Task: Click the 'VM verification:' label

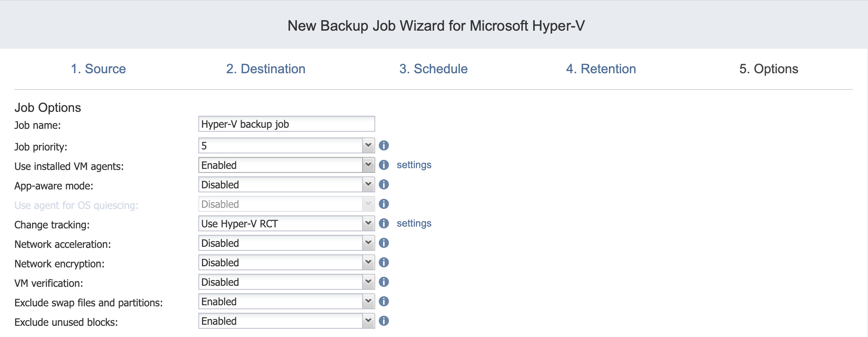Action: [x=49, y=283]
